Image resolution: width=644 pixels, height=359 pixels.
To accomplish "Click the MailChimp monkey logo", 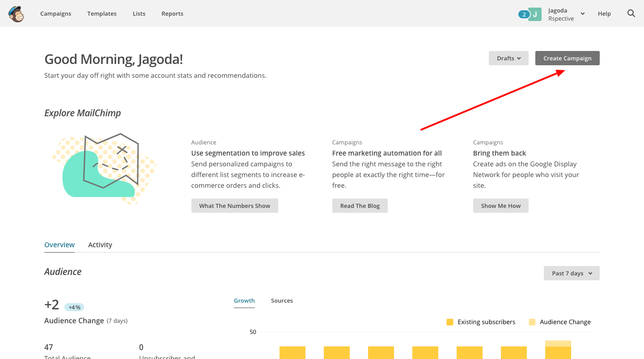I will pyautogui.click(x=16, y=13).
